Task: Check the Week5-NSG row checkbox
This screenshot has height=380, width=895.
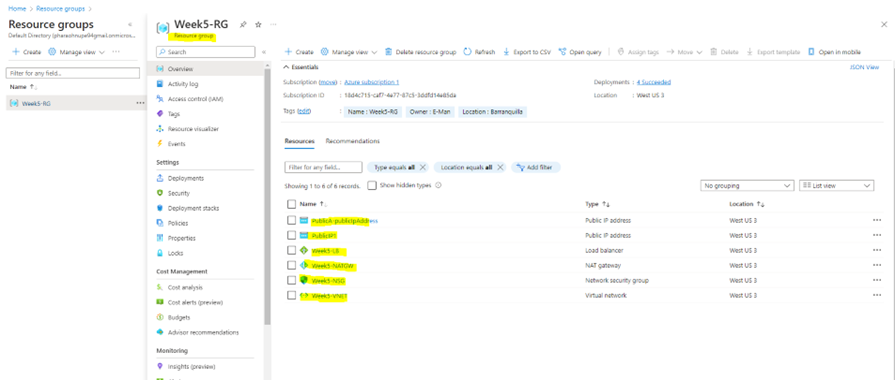Action: (292, 280)
